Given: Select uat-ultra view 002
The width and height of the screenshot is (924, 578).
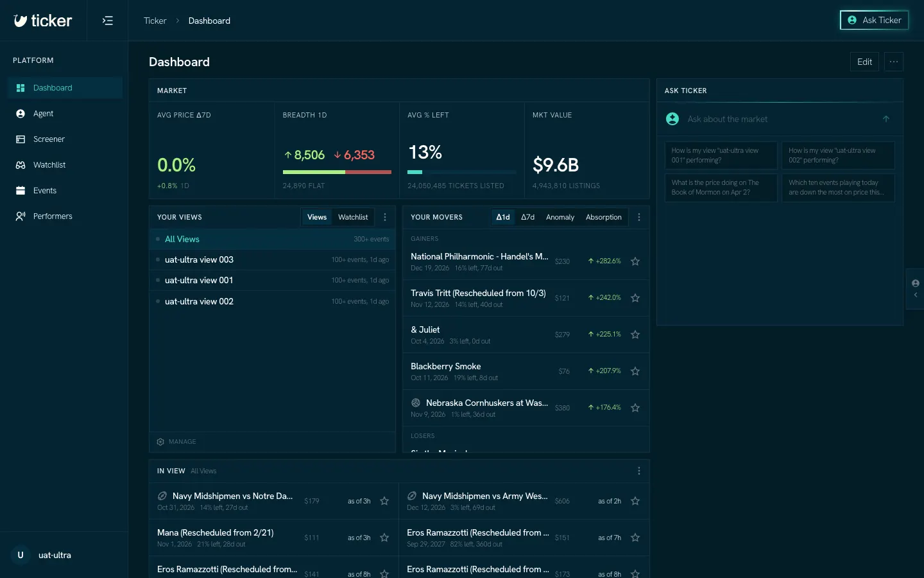Looking at the screenshot, I should pos(273,301).
